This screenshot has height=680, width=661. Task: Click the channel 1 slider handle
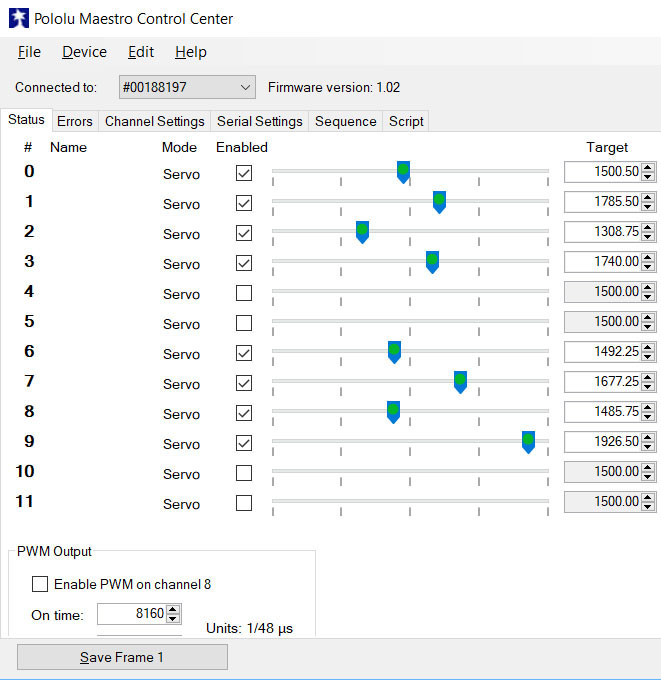pyautogui.click(x=439, y=202)
